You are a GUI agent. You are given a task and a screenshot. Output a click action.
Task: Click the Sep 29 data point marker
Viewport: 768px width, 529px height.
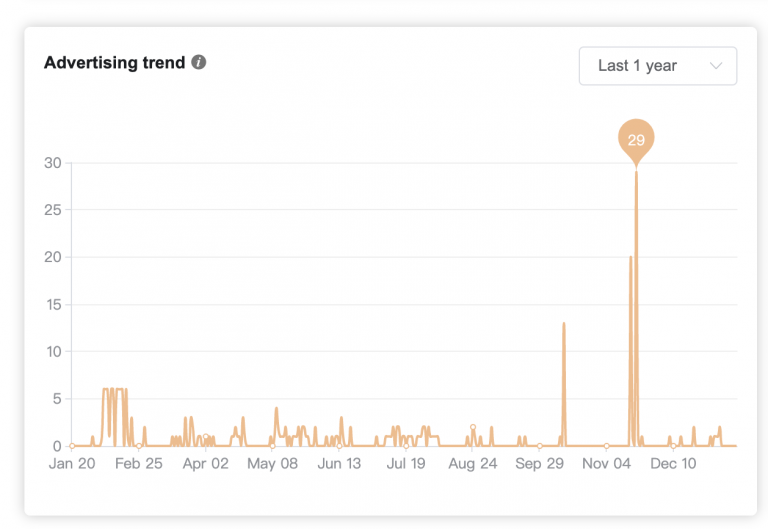540,446
